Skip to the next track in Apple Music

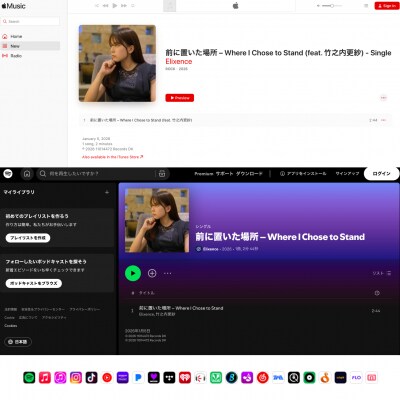[124, 6]
